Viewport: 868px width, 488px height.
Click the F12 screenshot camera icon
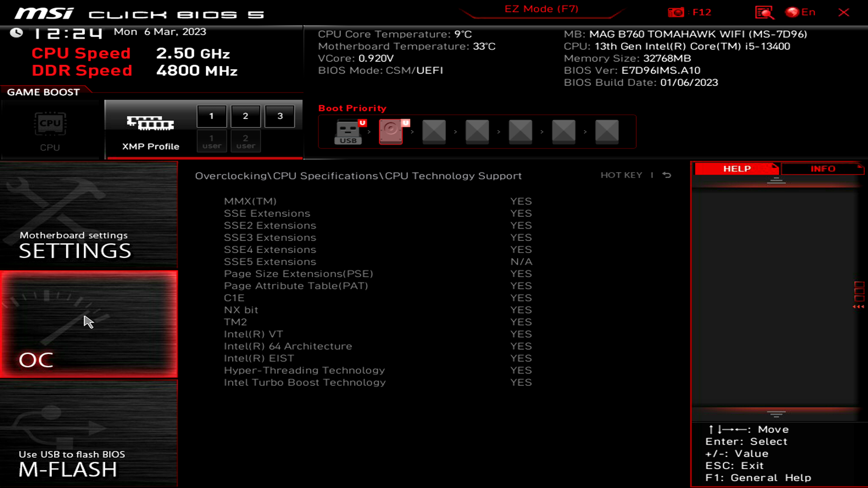tap(676, 12)
